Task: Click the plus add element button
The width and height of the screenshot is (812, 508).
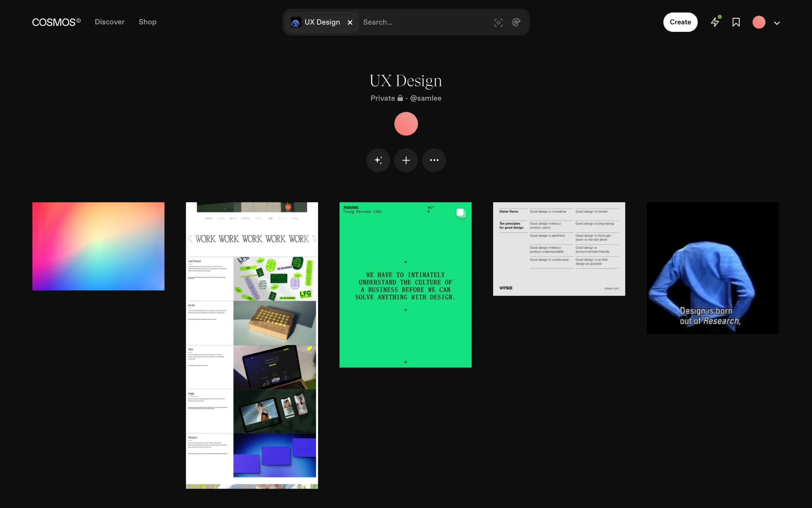Action: (406, 160)
